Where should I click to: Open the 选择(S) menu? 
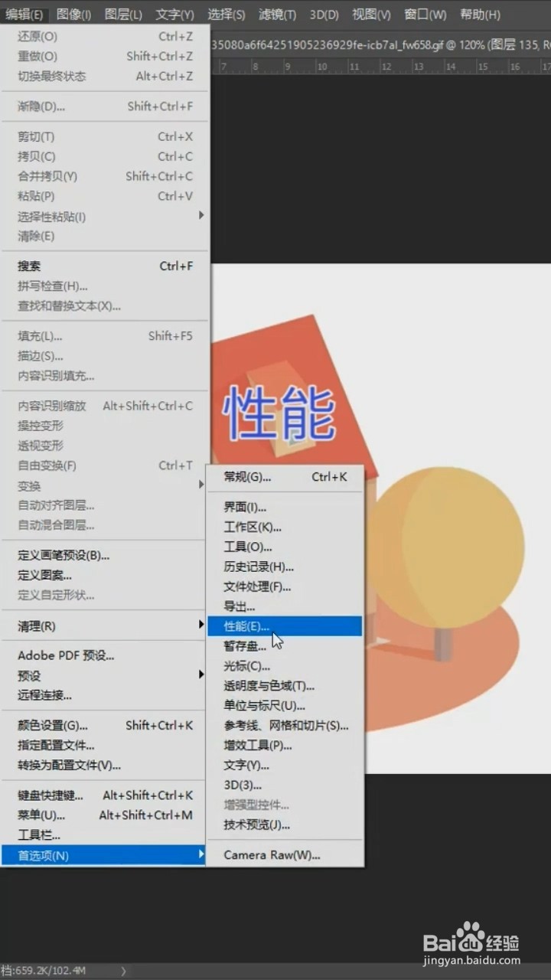tap(226, 15)
